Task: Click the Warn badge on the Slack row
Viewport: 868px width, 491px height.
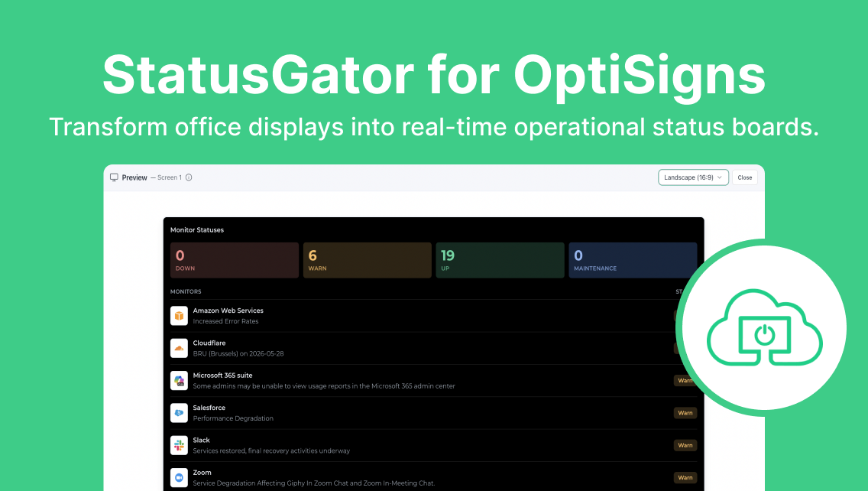Action: [x=685, y=445]
